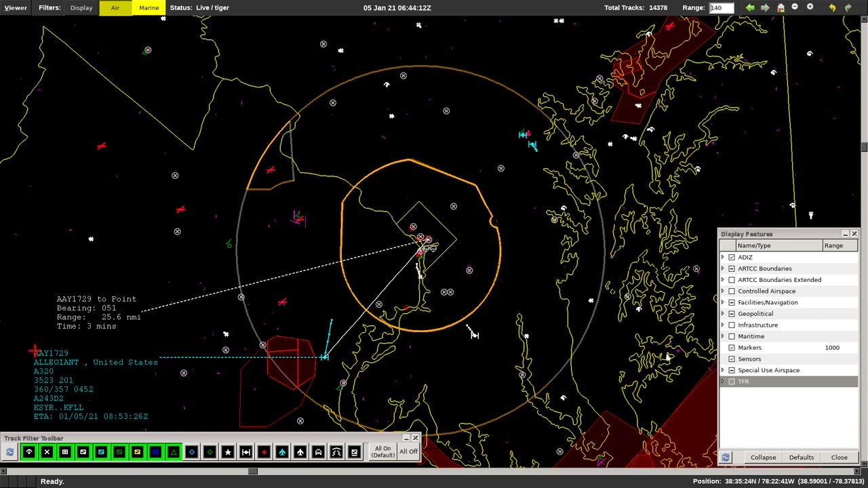Viewport: 868px width, 488px height.
Task: Click the Markers range value 1000
Action: pyautogui.click(x=832, y=348)
